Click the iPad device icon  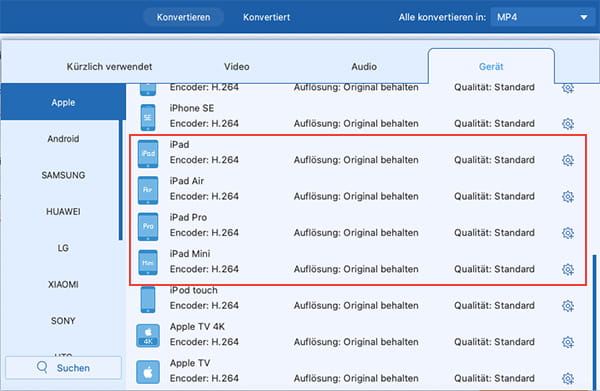coord(148,154)
